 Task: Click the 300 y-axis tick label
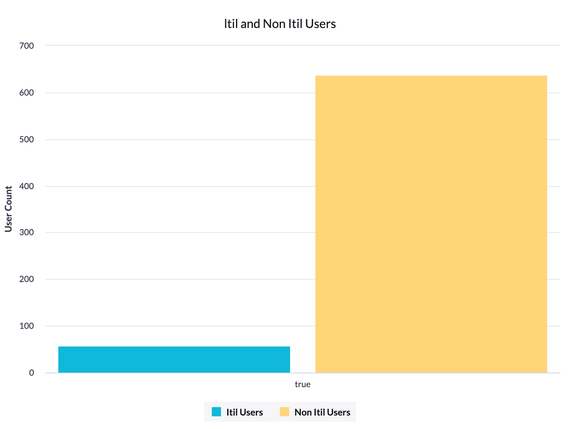tap(26, 232)
